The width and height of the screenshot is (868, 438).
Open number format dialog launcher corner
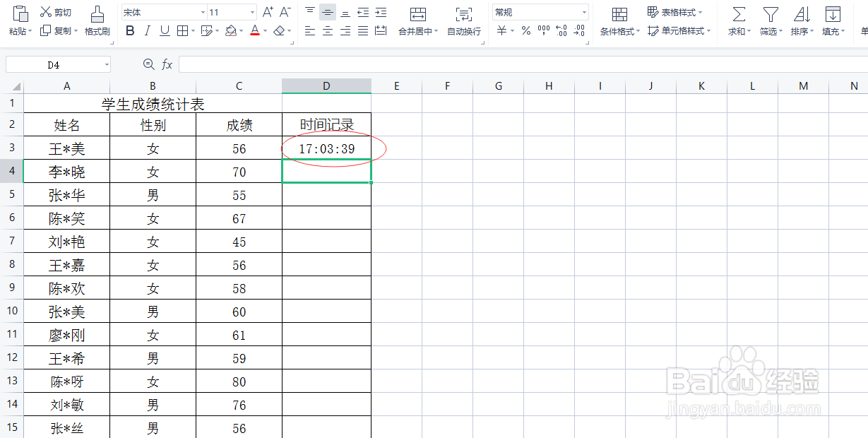(x=588, y=42)
